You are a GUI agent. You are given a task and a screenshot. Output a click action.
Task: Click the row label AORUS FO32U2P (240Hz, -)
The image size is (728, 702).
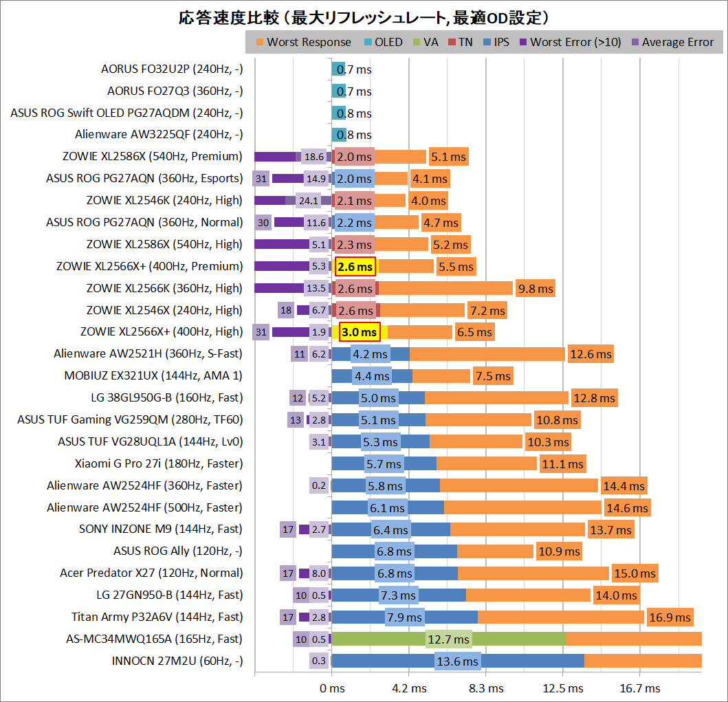(172, 69)
